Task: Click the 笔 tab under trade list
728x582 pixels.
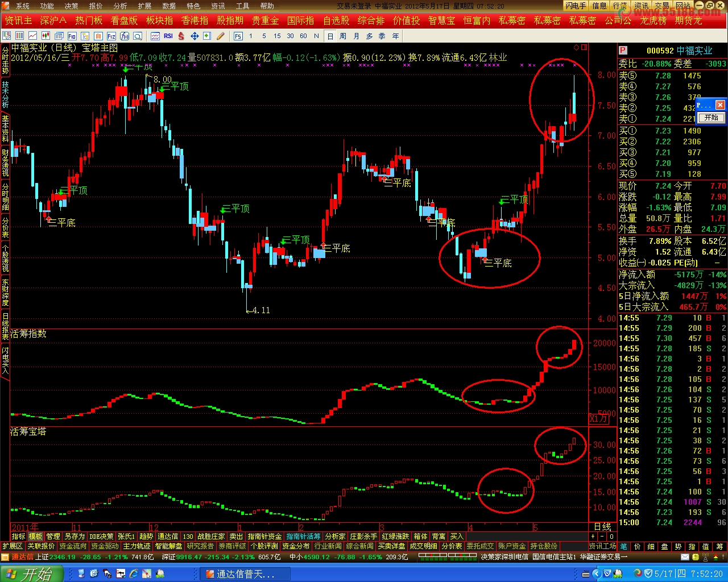Action: [623, 546]
